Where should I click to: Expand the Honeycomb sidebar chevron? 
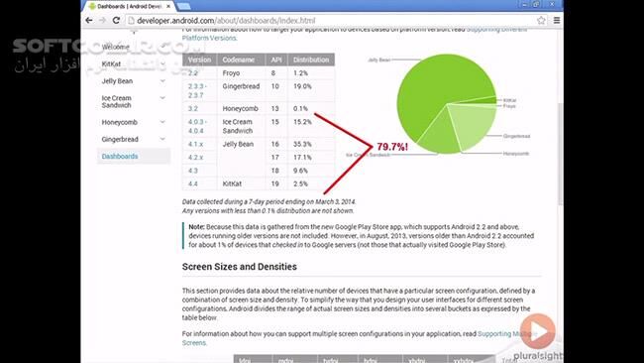click(162, 122)
